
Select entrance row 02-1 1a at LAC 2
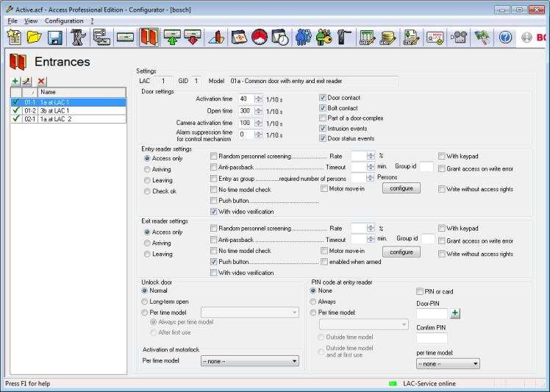(68, 119)
